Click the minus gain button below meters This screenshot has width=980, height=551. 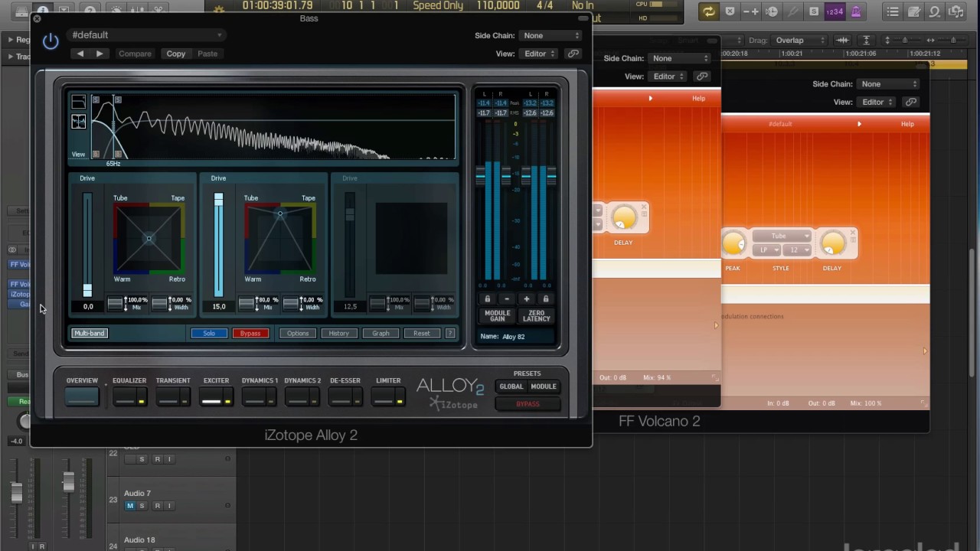(x=507, y=299)
